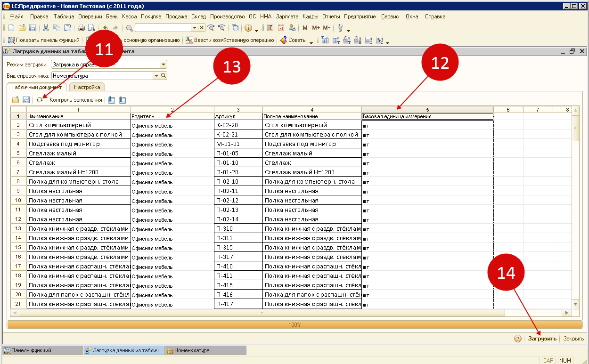Open the Файл menu
The width and height of the screenshot is (589, 364).
[x=16, y=16]
